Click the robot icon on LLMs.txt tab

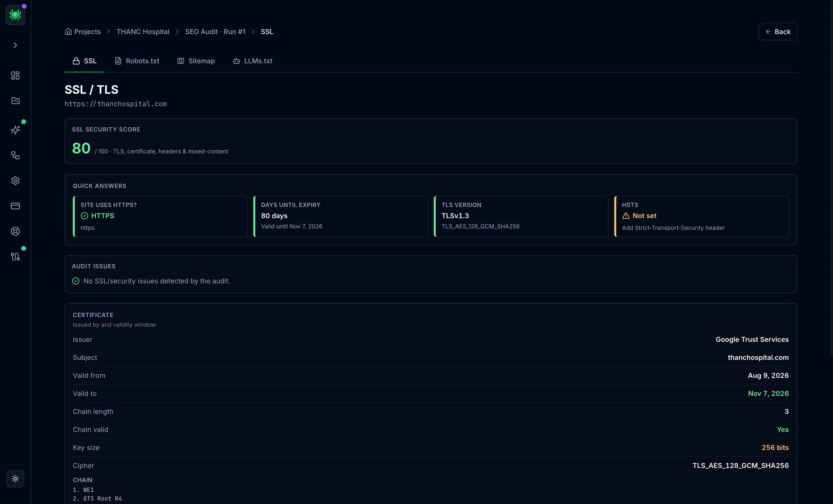[x=236, y=61]
